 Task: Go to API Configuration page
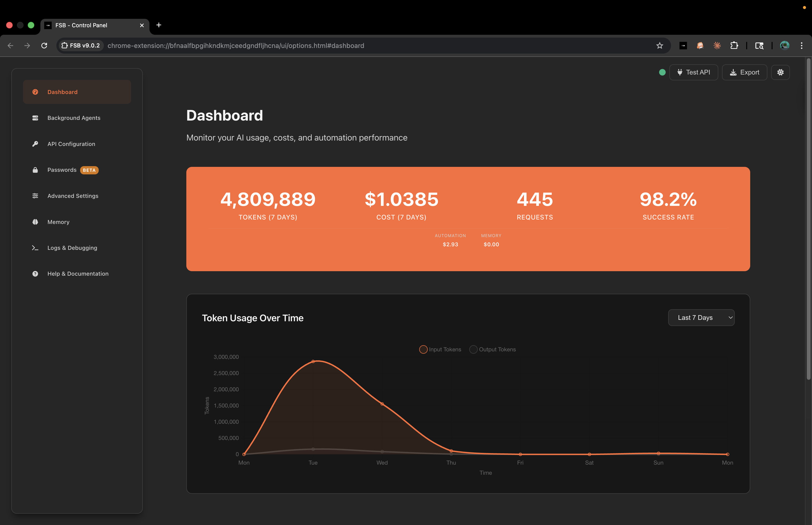tap(77, 144)
